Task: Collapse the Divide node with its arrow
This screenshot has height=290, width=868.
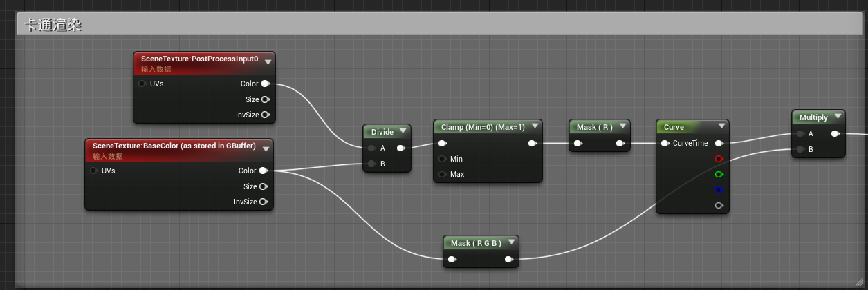Action: [403, 132]
